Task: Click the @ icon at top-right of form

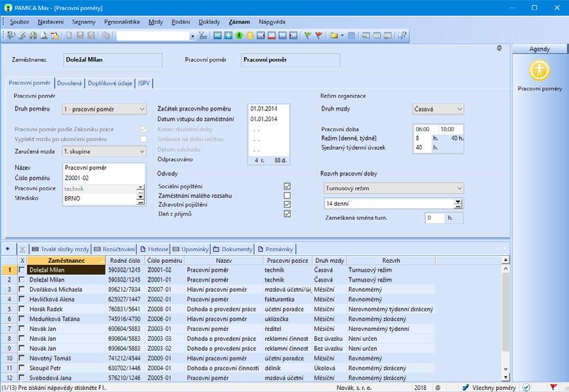Action: click(499, 49)
